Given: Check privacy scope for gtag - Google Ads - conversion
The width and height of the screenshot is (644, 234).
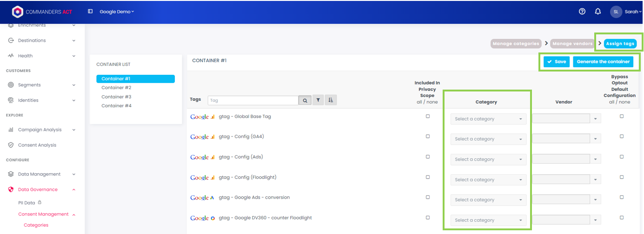Looking at the screenshot, I should [428, 197].
